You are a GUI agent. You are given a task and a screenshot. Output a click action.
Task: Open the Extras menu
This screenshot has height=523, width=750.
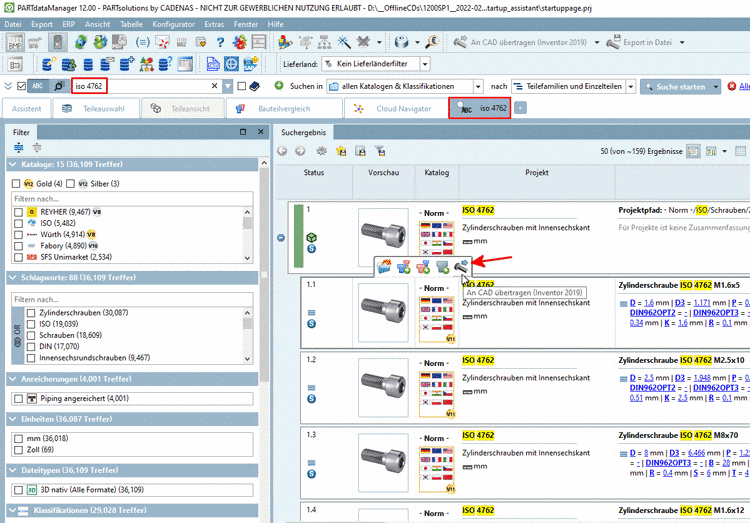point(214,24)
